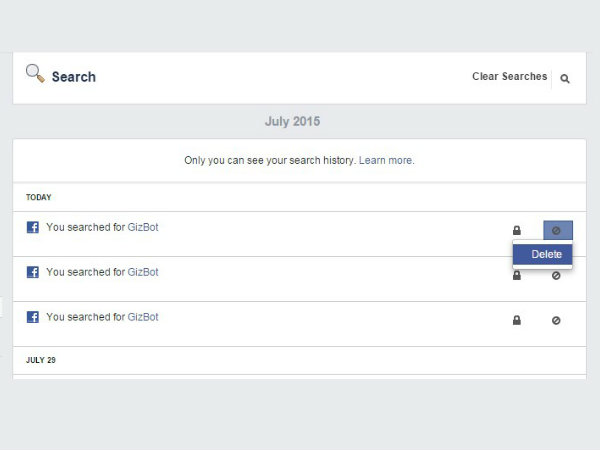This screenshot has height=450, width=600.
Task: Open the GizBot link in the third search entry
Action: (x=143, y=317)
